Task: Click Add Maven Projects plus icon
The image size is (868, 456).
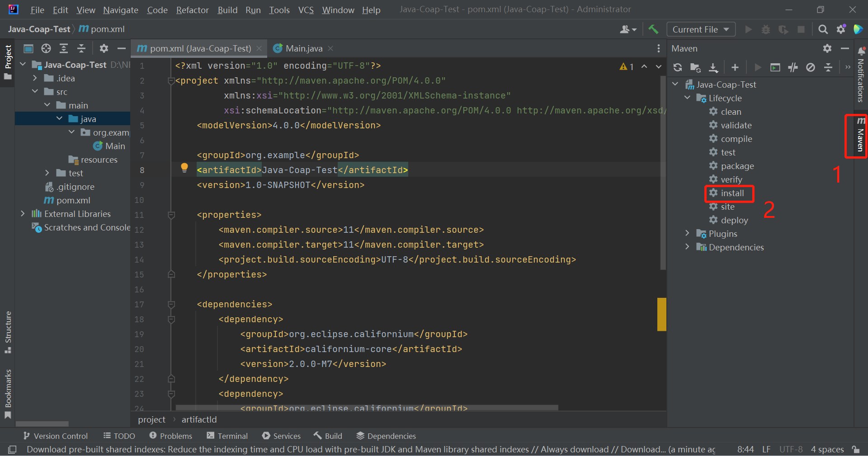Action: (x=735, y=67)
